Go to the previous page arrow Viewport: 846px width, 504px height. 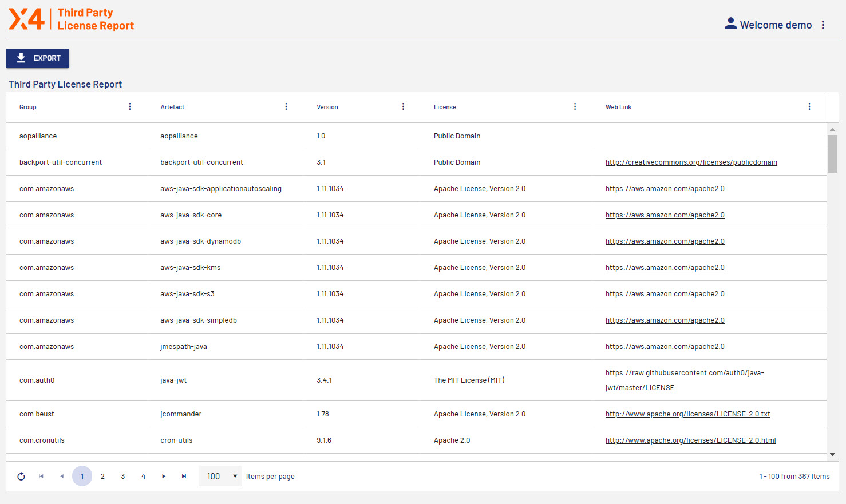coord(62,477)
